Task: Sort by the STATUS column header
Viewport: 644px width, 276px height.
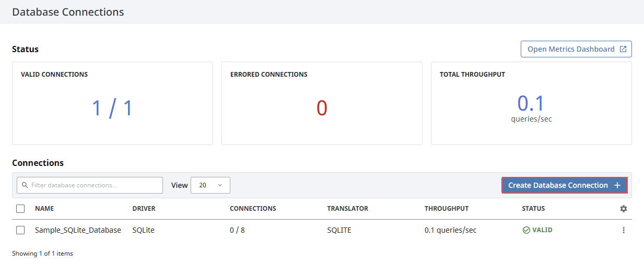Action: 533,209
